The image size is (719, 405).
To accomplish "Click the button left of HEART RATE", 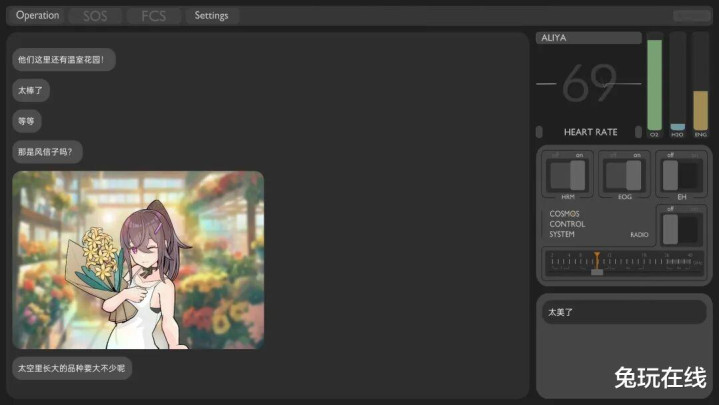I will (539, 132).
